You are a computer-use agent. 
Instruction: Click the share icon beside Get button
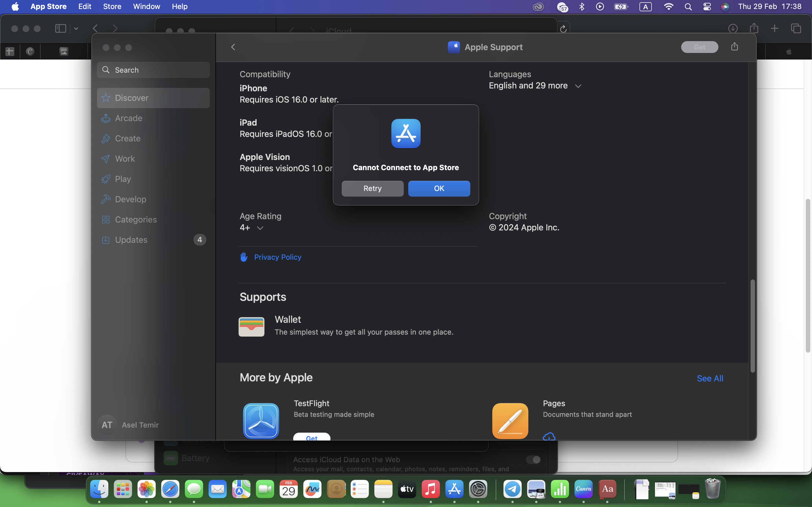(x=734, y=46)
